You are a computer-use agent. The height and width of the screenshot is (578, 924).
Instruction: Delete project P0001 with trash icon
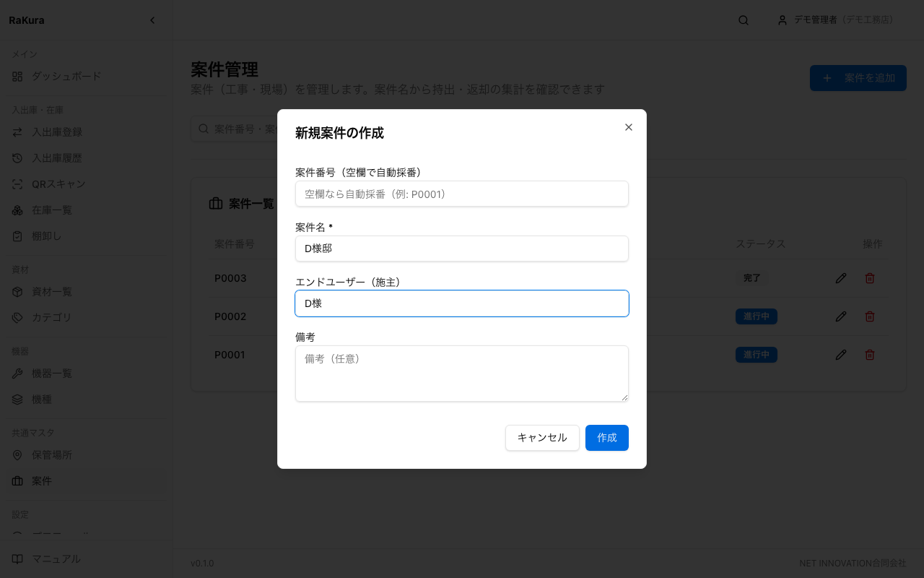pos(870,355)
